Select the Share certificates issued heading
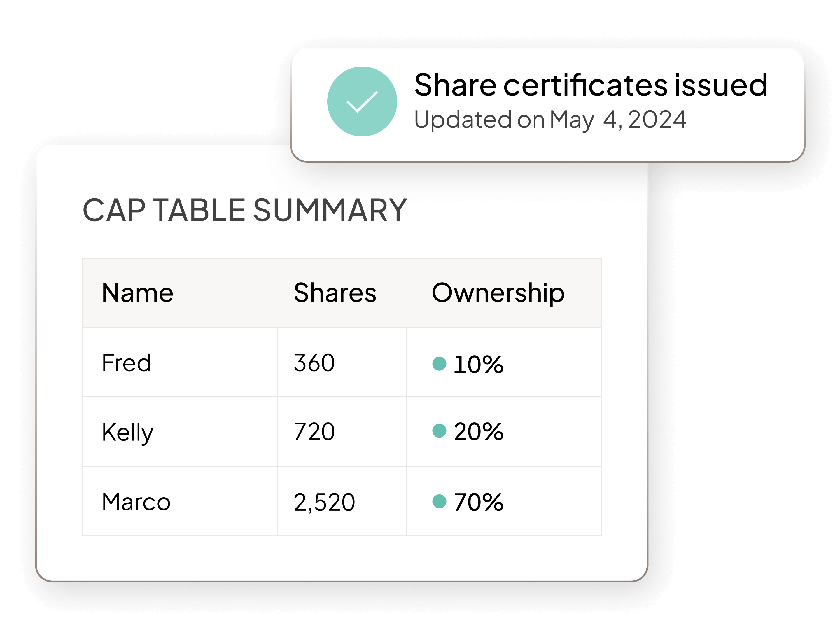The image size is (840, 630). tap(591, 85)
